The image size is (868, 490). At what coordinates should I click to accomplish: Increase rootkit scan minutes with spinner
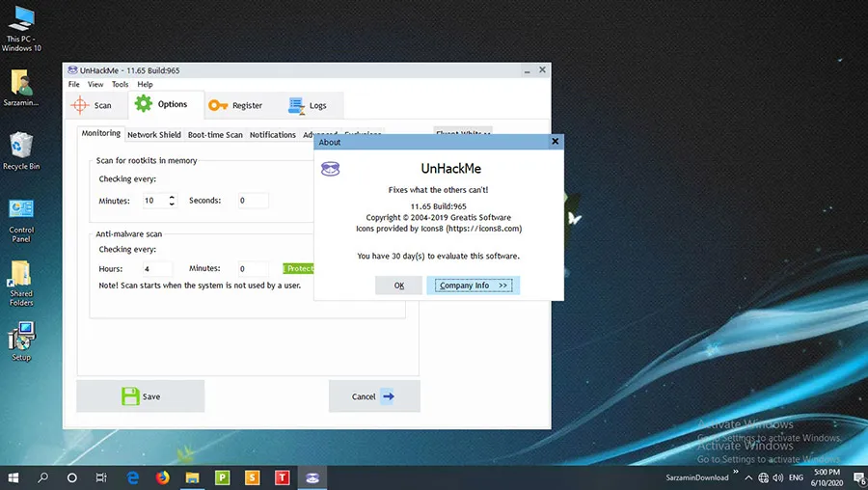[x=173, y=197]
